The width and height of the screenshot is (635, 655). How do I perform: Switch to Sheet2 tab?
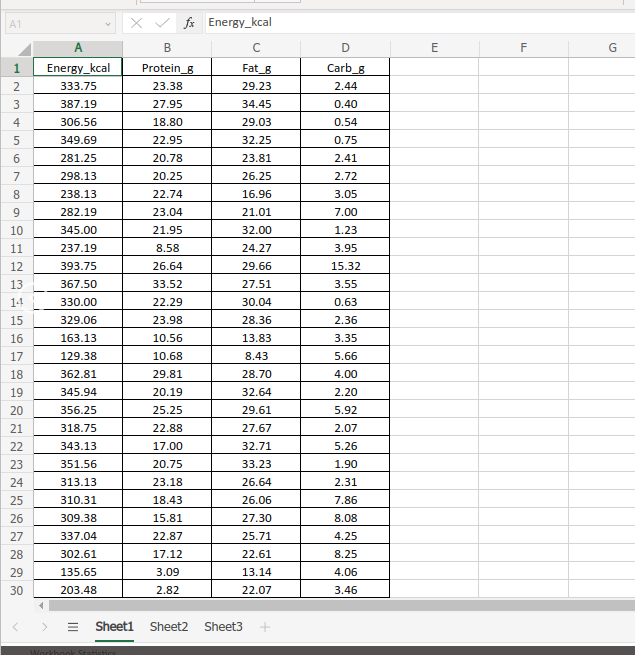tap(169, 627)
